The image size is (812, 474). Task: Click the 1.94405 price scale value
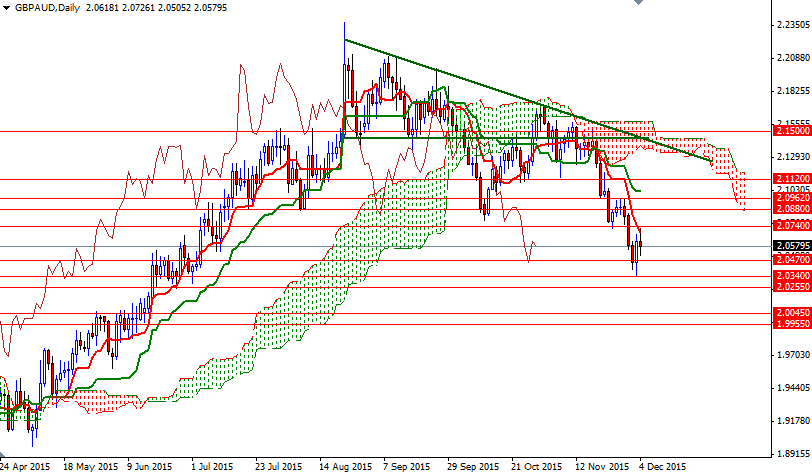793,388
